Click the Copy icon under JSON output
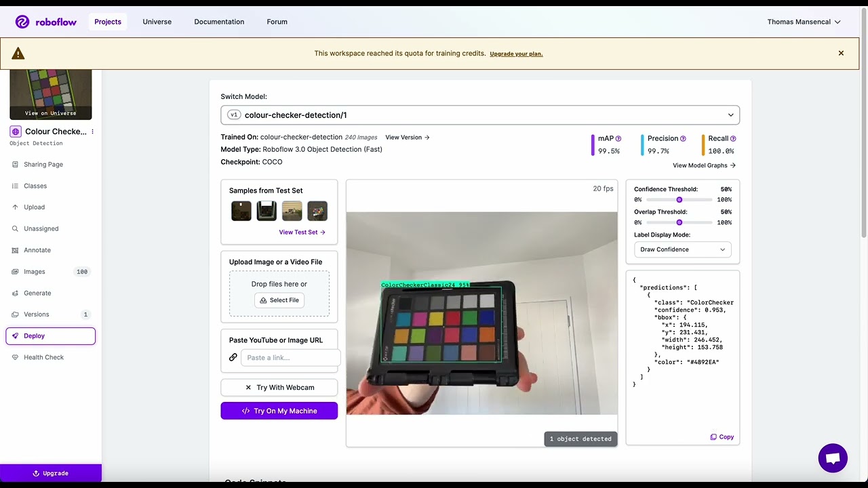868x488 pixels. click(x=713, y=437)
